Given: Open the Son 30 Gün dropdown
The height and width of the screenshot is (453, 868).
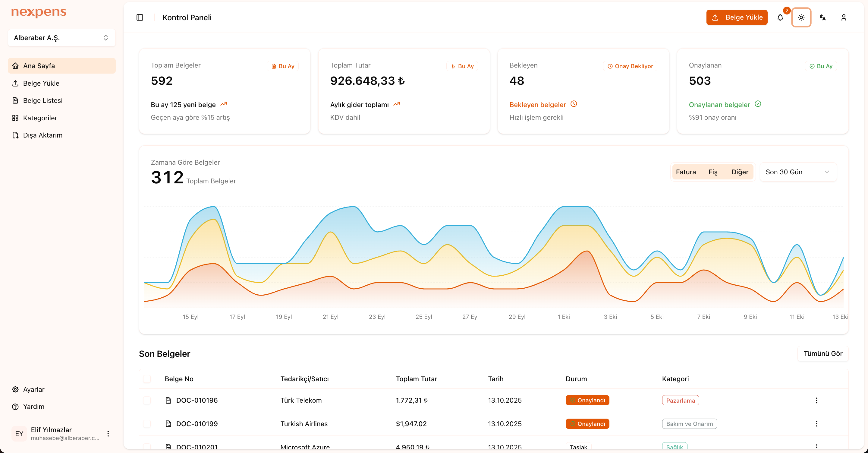Looking at the screenshot, I should click(x=797, y=172).
